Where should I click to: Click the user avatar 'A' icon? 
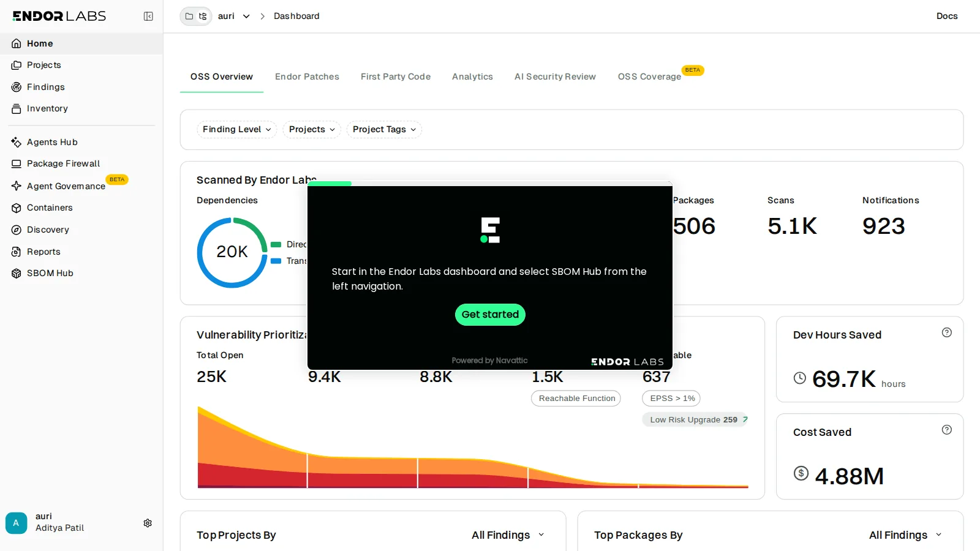click(x=17, y=523)
